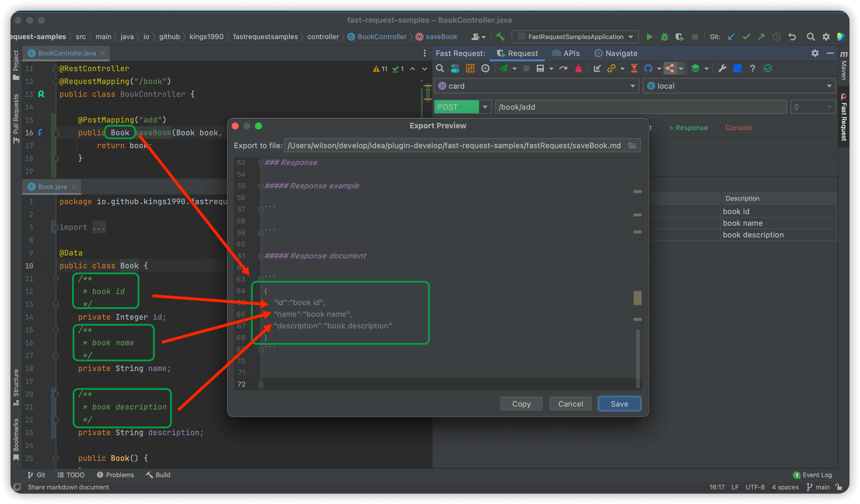Click the green send request icon
Screen dimensions: 860x504
click(504, 69)
